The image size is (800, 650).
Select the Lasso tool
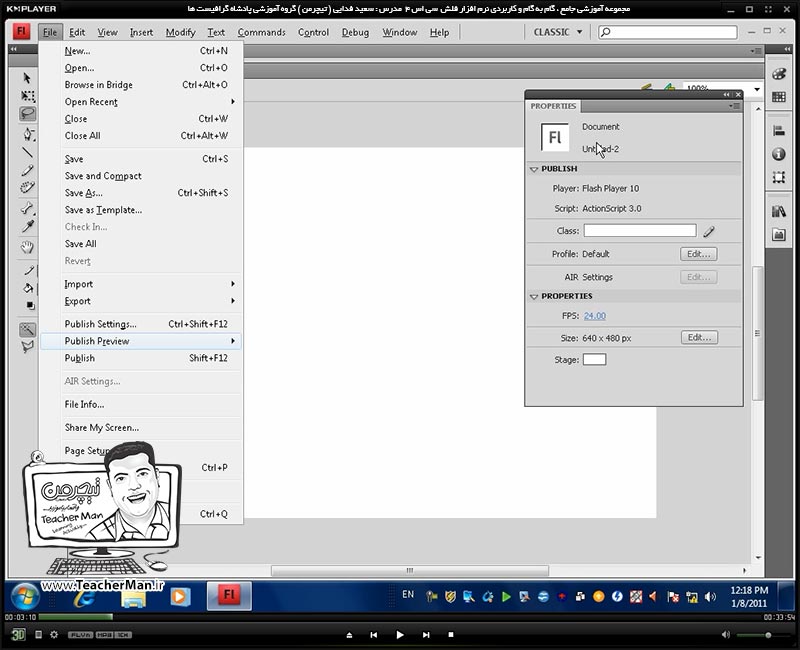tap(28, 113)
